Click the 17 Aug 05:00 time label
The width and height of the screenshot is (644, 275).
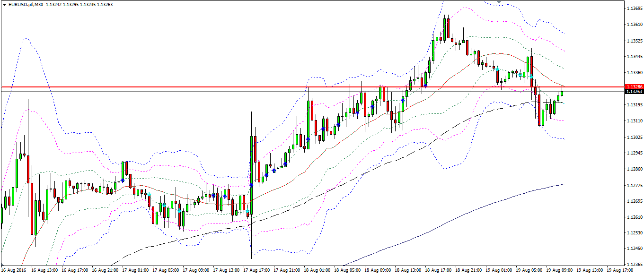166,271
